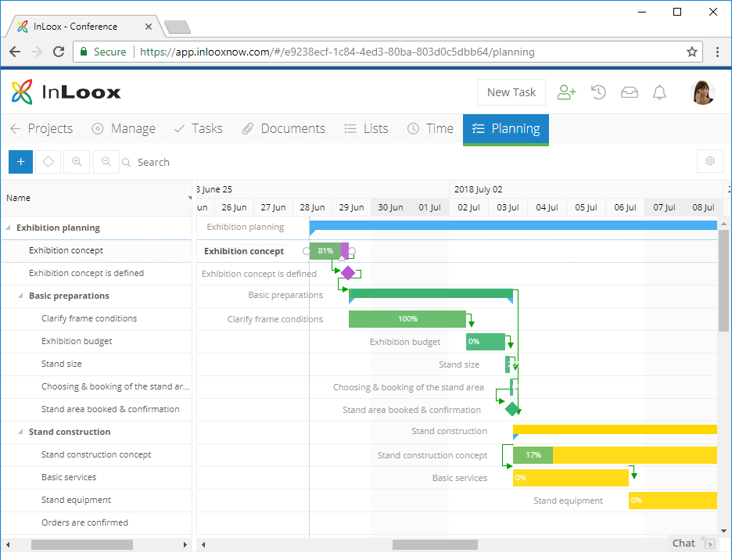Screen dimensions: 732x560
Task: Click the Gantt vertical scrollbar down arrow
Action: (x=723, y=531)
